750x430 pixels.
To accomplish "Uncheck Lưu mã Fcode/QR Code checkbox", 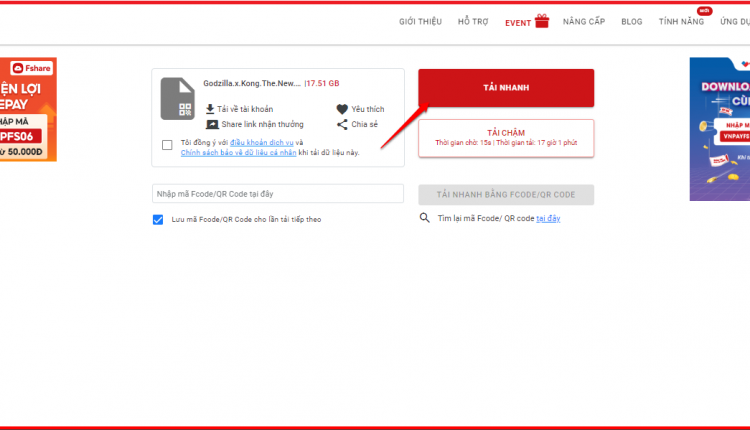I will pyautogui.click(x=158, y=220).
